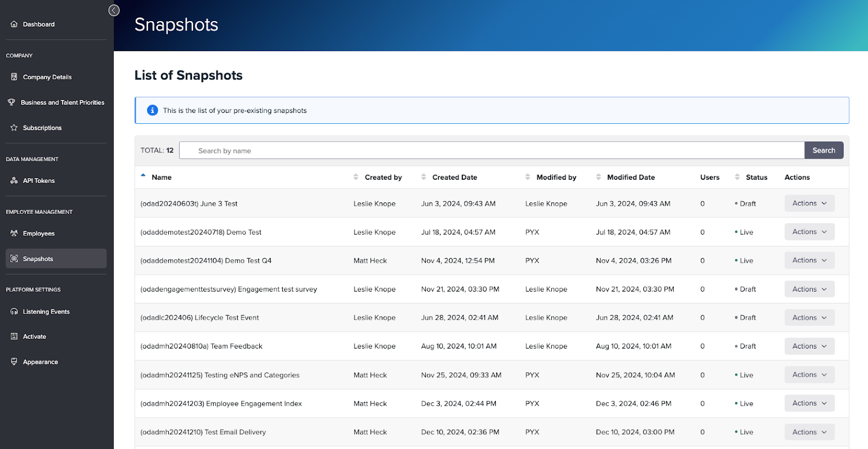Image resolution: width=868 pixels, height=449 pixels.
Task: Open Actions dropdown for Testing eNPS and Categories
Action: tap(809, 375)
